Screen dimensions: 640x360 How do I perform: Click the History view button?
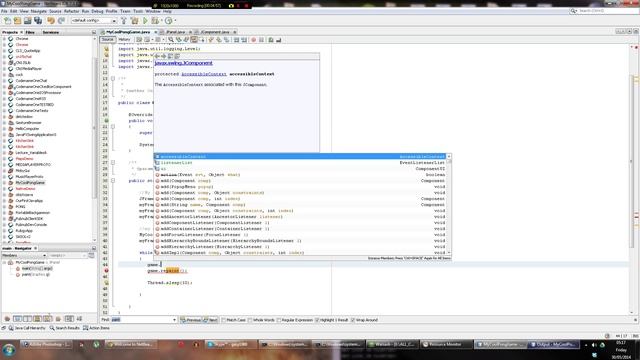point(124,40)
